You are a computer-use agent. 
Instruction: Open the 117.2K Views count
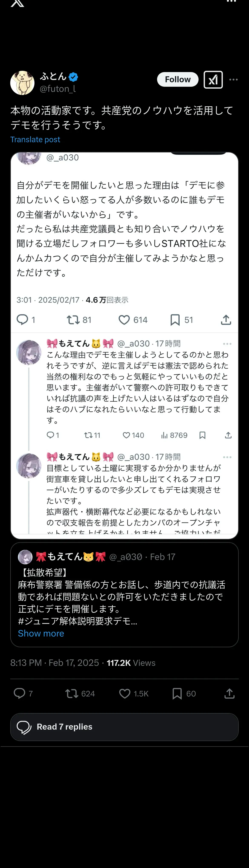click(131, 663)
